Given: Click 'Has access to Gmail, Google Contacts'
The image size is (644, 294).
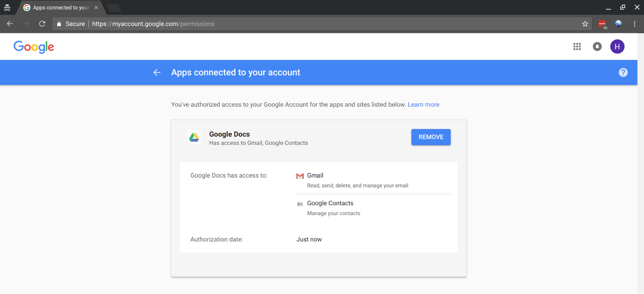Looking at the screenshot, I should click(258, 143).
